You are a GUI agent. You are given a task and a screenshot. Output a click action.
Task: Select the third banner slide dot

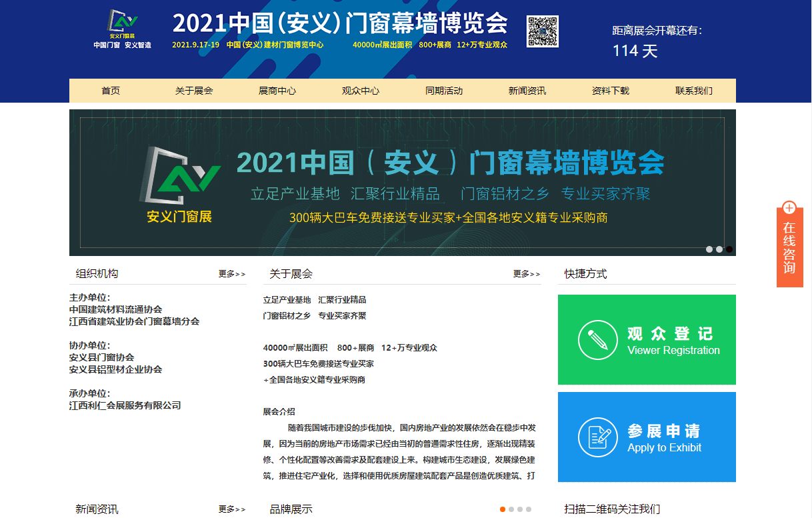pos(729,249)
